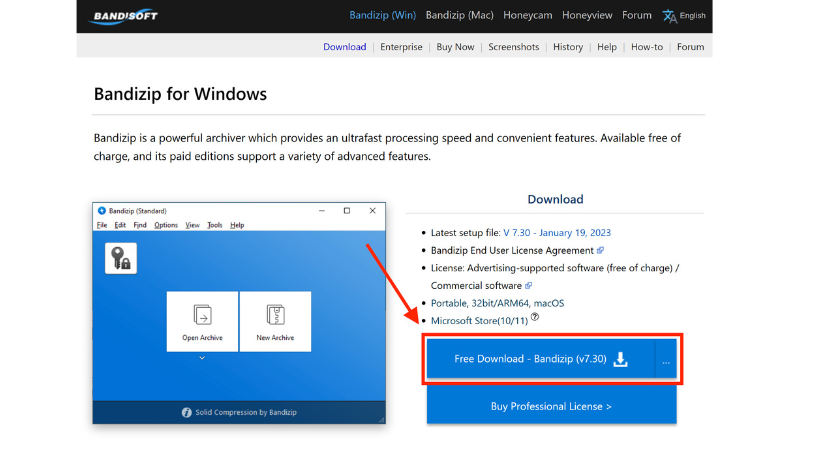The width and height of the screenshot is (827, 465).
Task: Click Buy Professional License button
Action: click(x=551, y=406)
